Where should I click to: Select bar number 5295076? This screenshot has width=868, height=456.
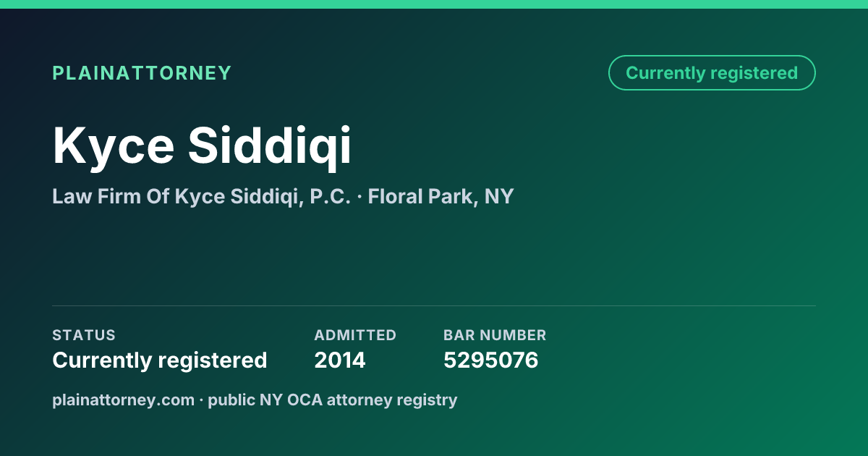point(491,360)
